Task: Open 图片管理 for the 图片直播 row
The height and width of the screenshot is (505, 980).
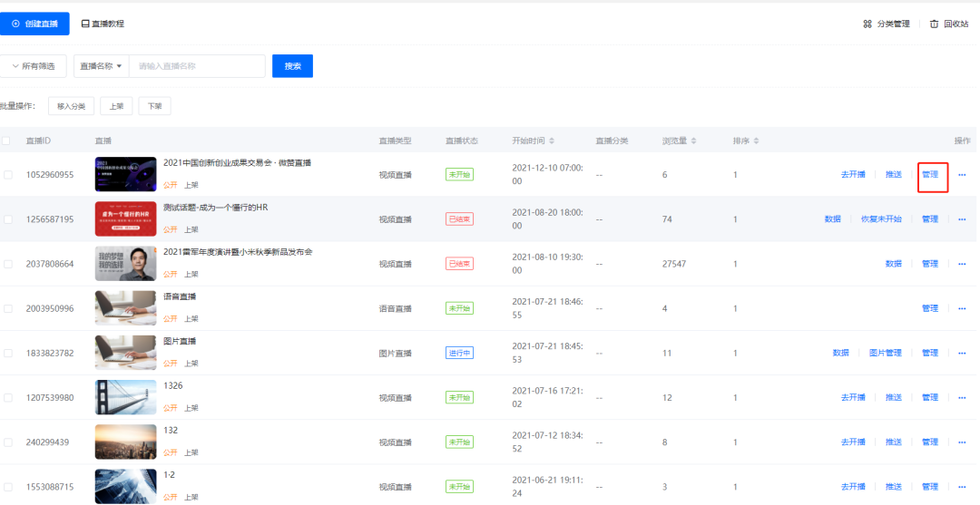Action: pos(885,353)
